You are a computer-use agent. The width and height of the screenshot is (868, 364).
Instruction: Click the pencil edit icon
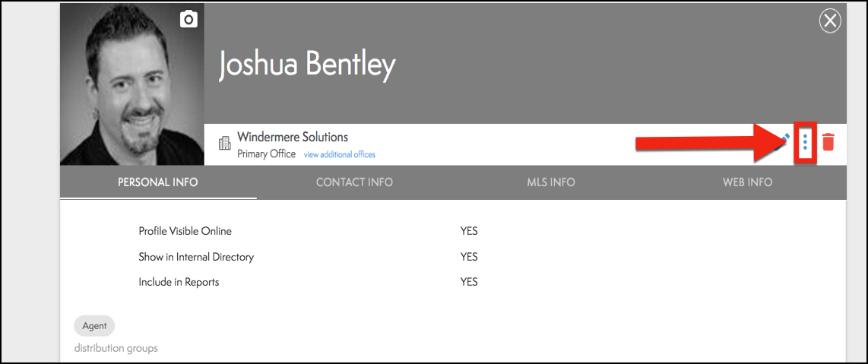[x=786, y=138]
